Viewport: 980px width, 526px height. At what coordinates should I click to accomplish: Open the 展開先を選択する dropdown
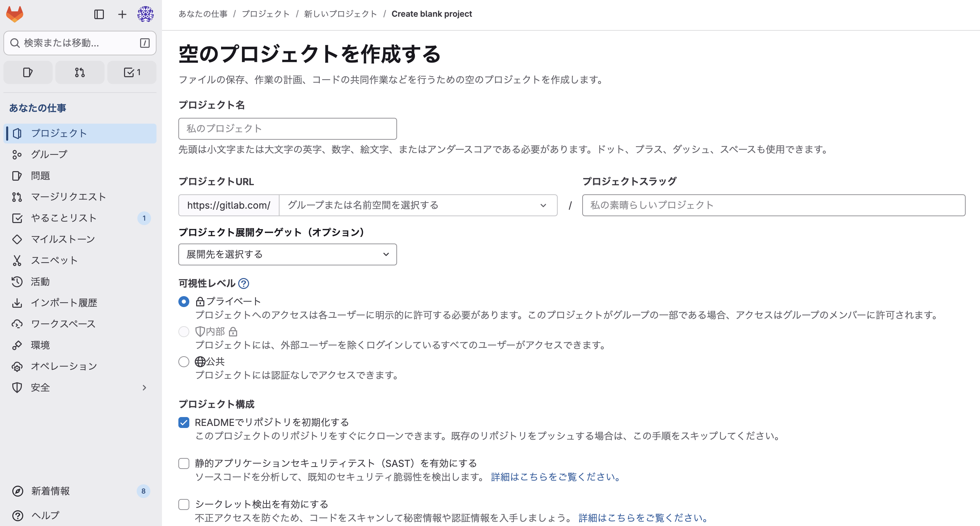pos(288,254)
